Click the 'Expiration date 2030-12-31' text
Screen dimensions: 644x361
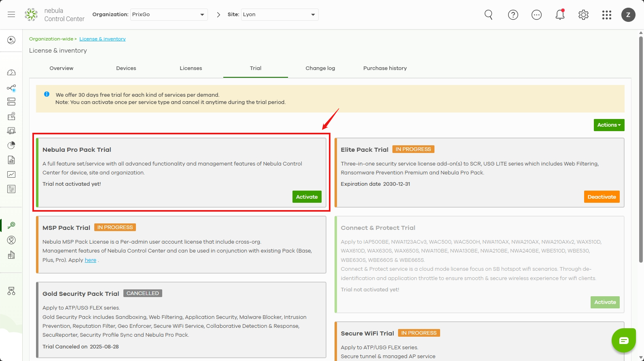(x=375, y=184)
